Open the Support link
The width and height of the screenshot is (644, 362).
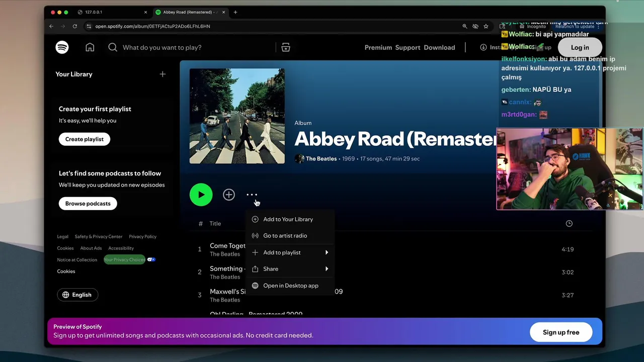408,47
